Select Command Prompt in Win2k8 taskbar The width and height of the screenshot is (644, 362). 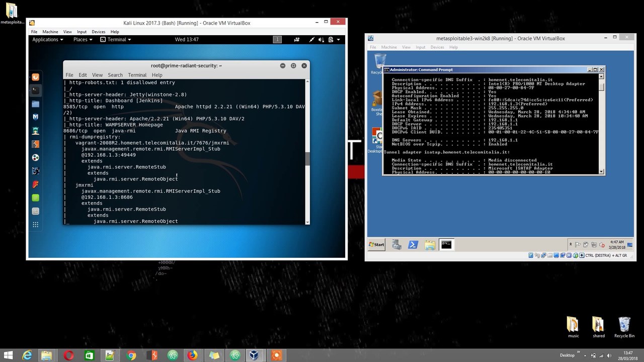(x=446, y=245)
